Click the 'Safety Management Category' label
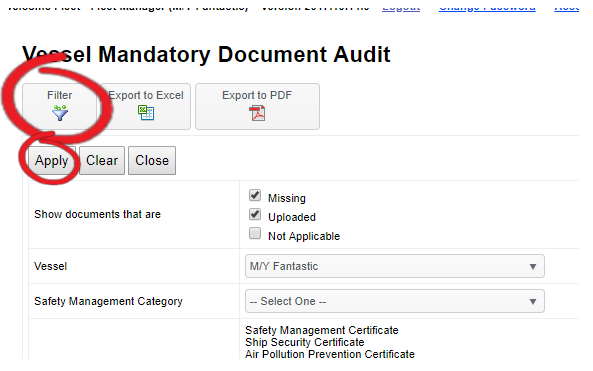 pyautogui.click(x=108, y=301)
